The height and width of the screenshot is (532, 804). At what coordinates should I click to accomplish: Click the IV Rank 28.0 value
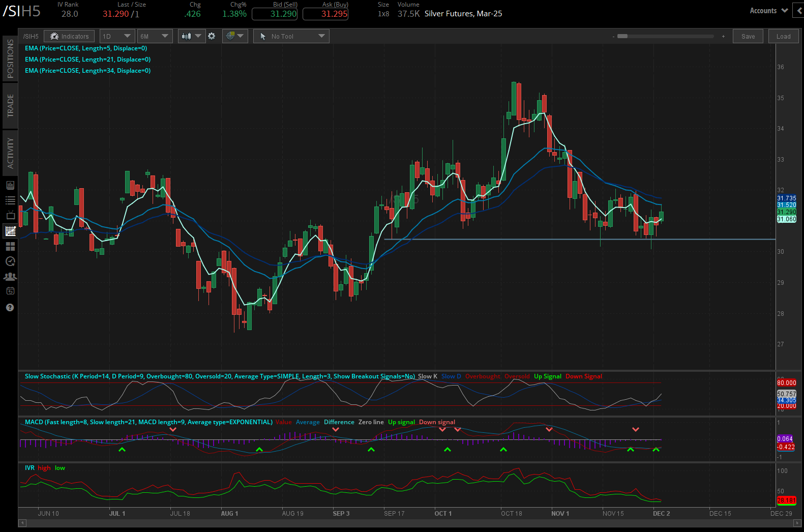point(70,14)
